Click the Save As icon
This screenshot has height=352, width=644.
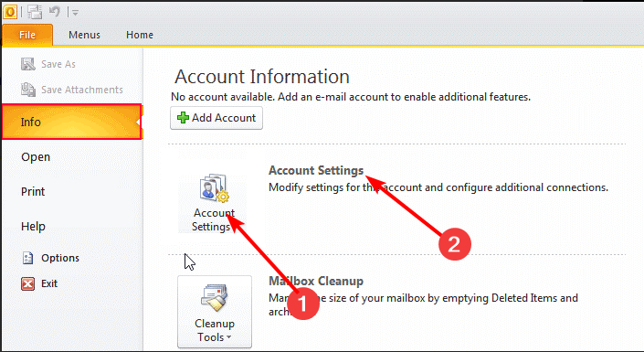(x=28, y=64)
